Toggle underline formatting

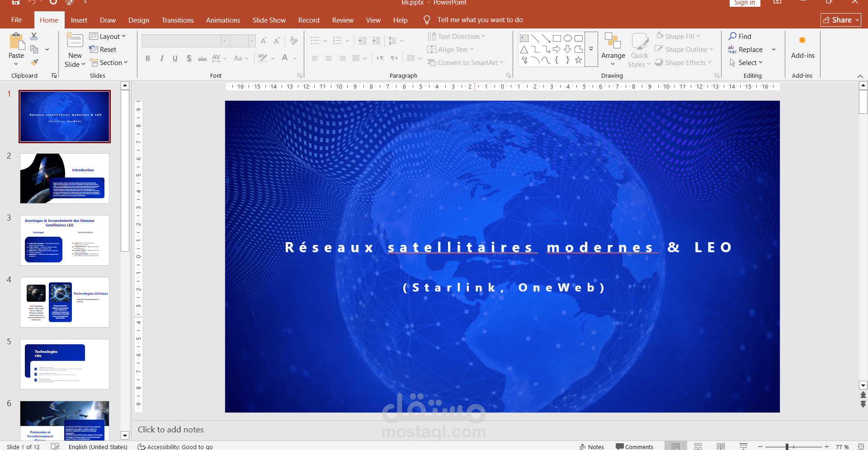point(175,58)
